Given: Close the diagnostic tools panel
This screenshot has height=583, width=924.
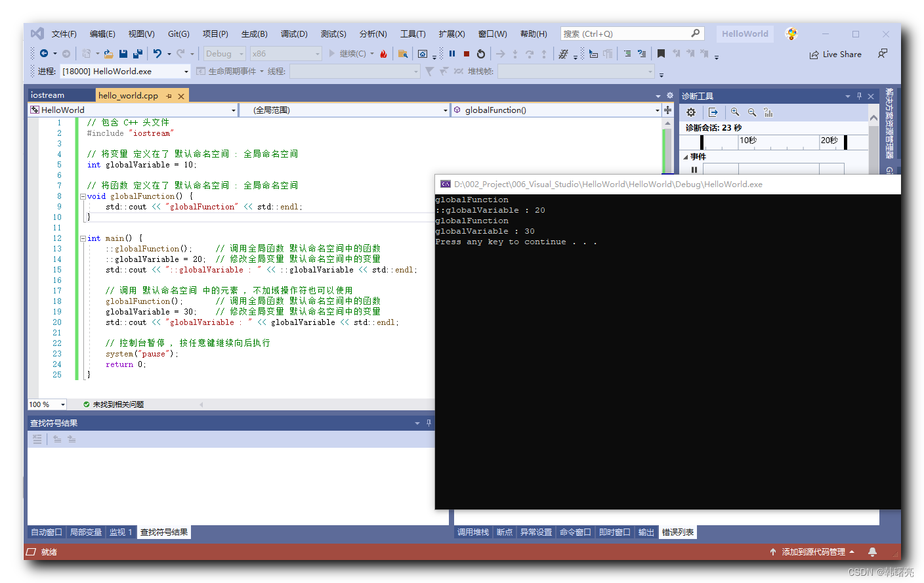Looking at the screenshot, I should tap(871, 96).
